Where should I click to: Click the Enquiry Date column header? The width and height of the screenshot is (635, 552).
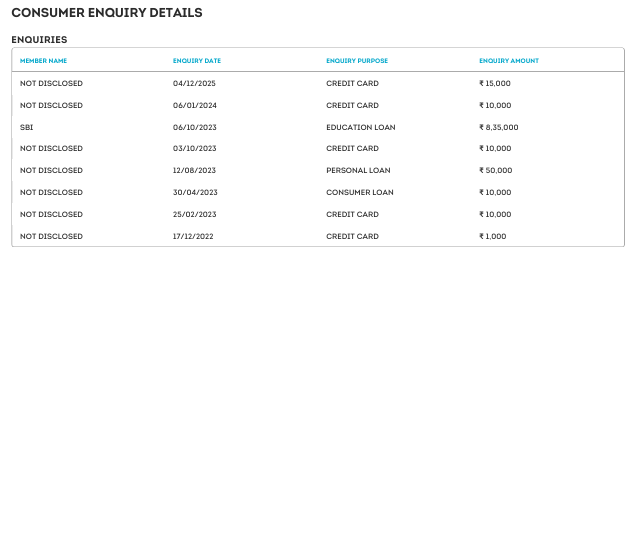[197, 61]
